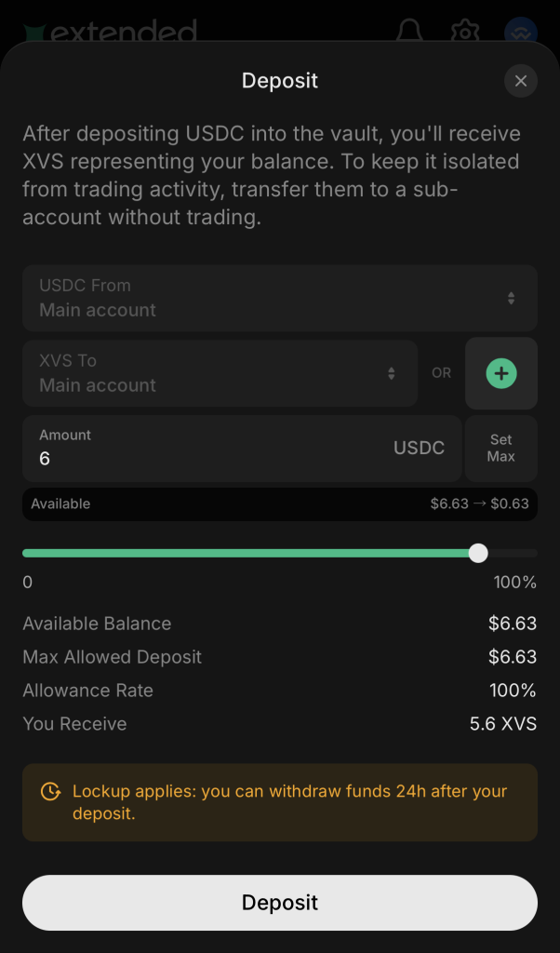Confirm with the bottom Deposit button
This screenshot has width=560, height=953.
click(279, 902)
